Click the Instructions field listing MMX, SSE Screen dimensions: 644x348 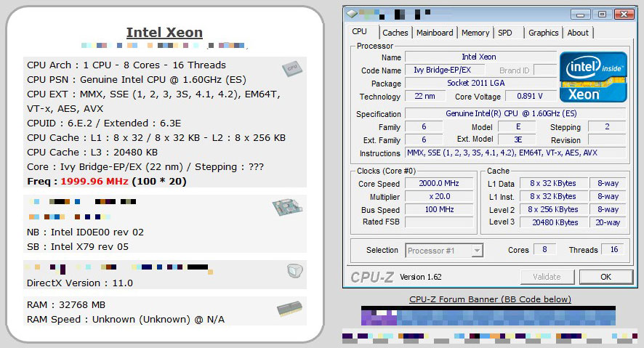[x=515, y=153]
